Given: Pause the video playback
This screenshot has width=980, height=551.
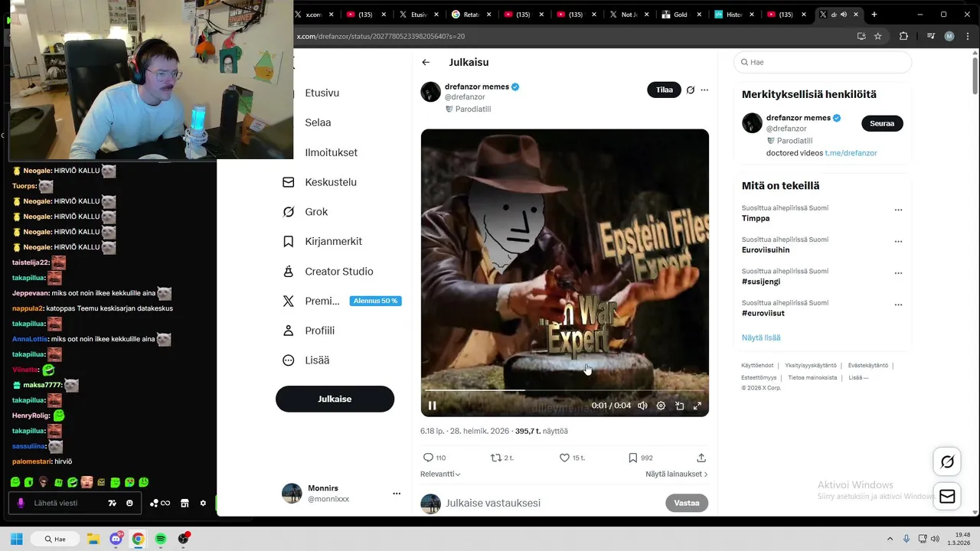Looking at the screenshot, I should [432, 406].
